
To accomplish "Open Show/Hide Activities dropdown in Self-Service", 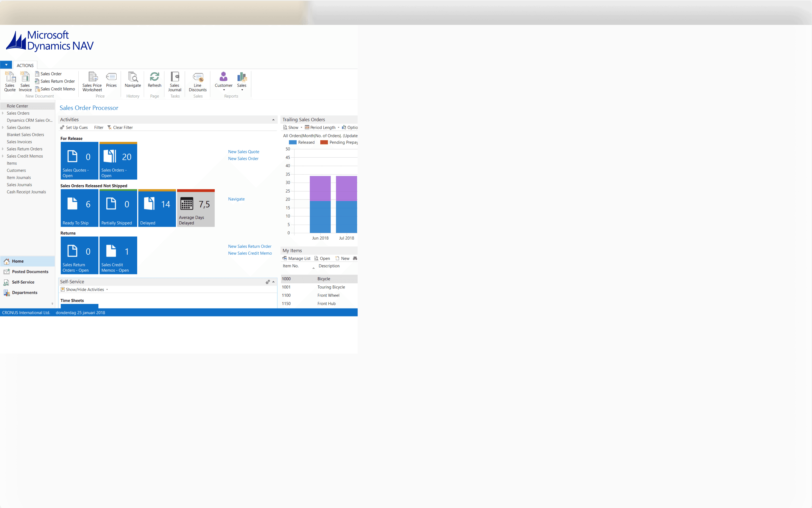I will tap(84, 290).
